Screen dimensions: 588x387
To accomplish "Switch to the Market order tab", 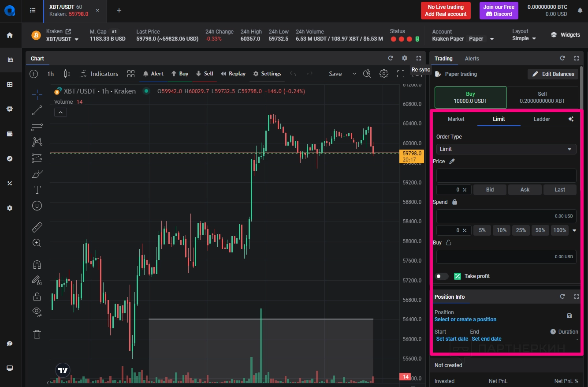I will tap(456, 119).
